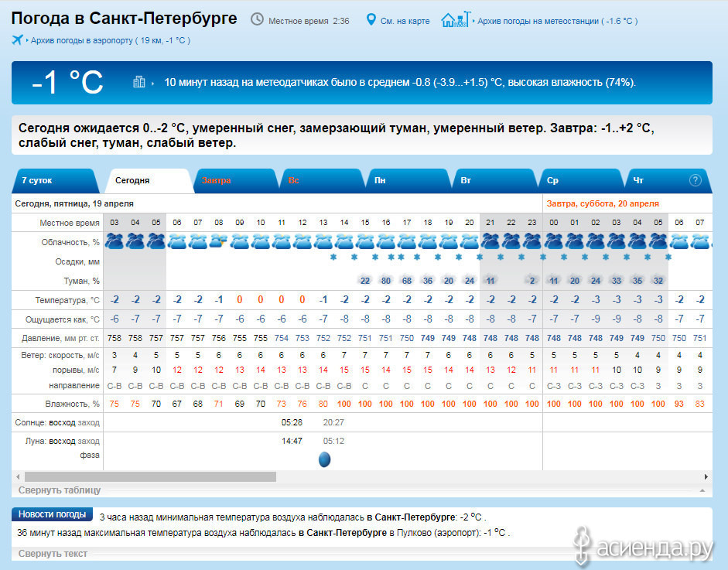Viewport: 728px width, 570px height.
Task: Open 'См. на карте' link
Action: [x=405, y=21]
